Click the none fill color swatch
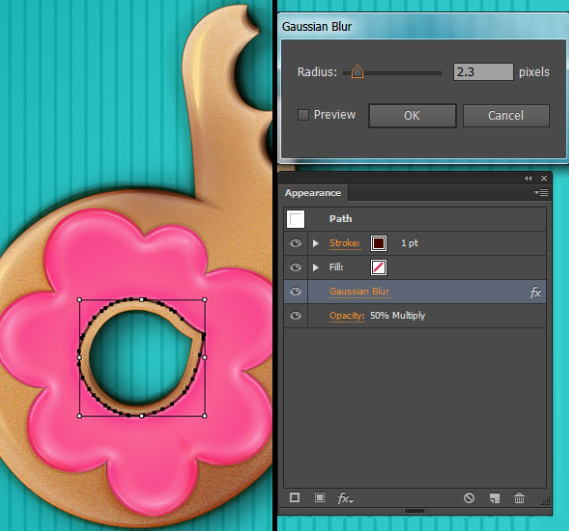 click(x=378, y=267)
